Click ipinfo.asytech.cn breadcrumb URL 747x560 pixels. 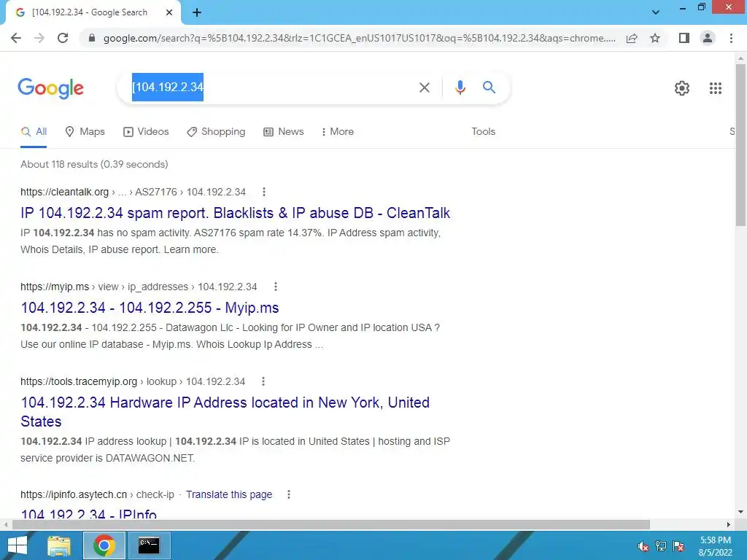[97, 494]
